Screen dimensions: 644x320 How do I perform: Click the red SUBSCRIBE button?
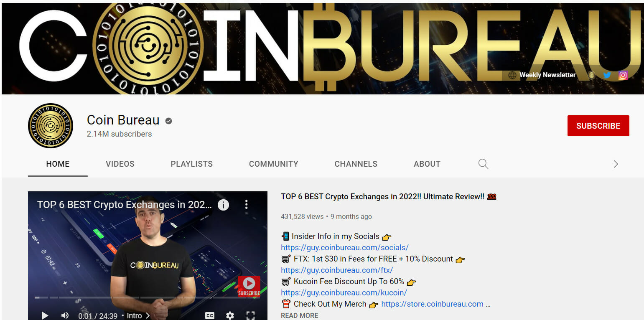pos(598,126)
